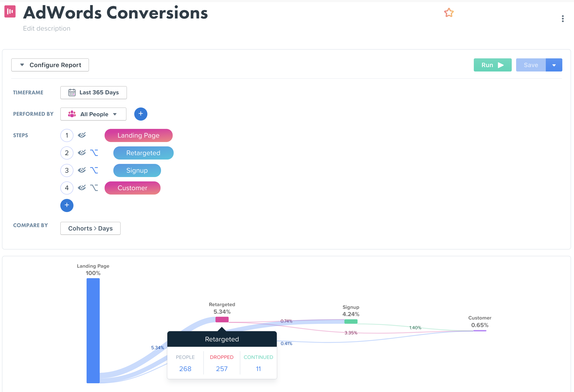Click Edit description under the title

point(47,28)
